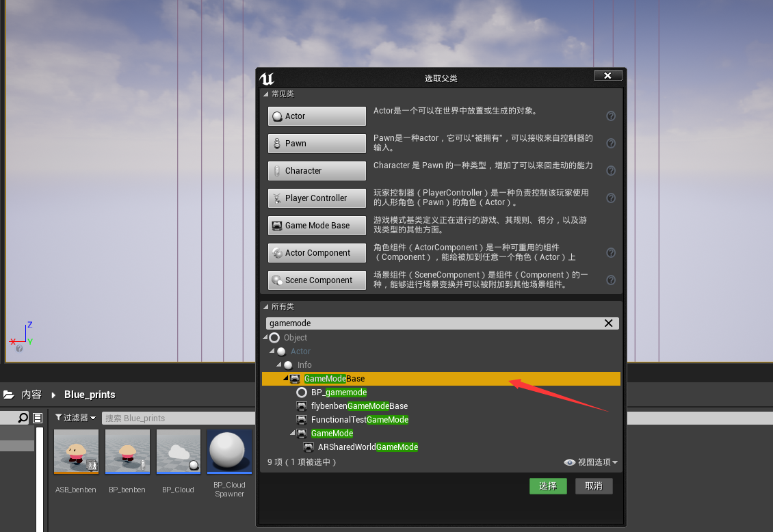Open the 视图选项 view options dropdown

click(x=590, y=462)
